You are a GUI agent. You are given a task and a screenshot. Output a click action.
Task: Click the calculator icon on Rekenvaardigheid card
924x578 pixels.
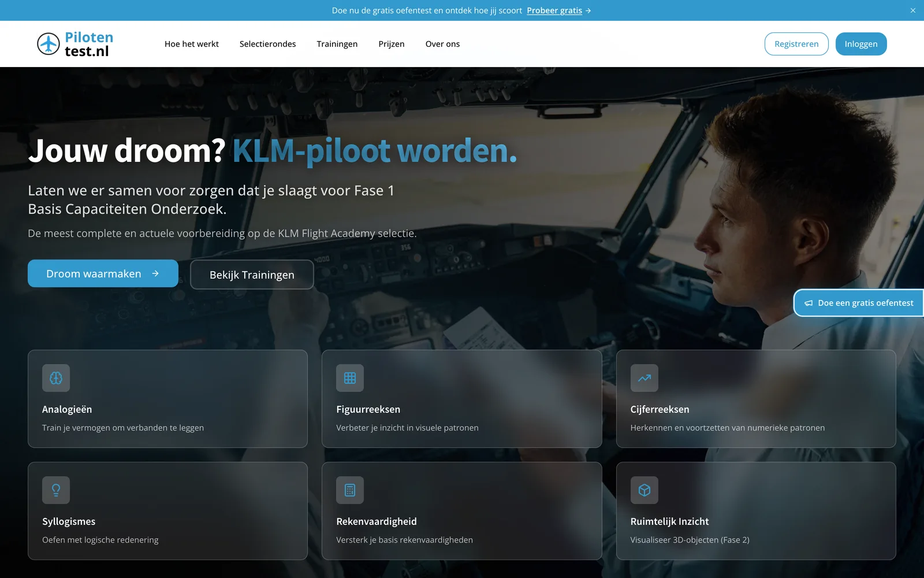350,490
